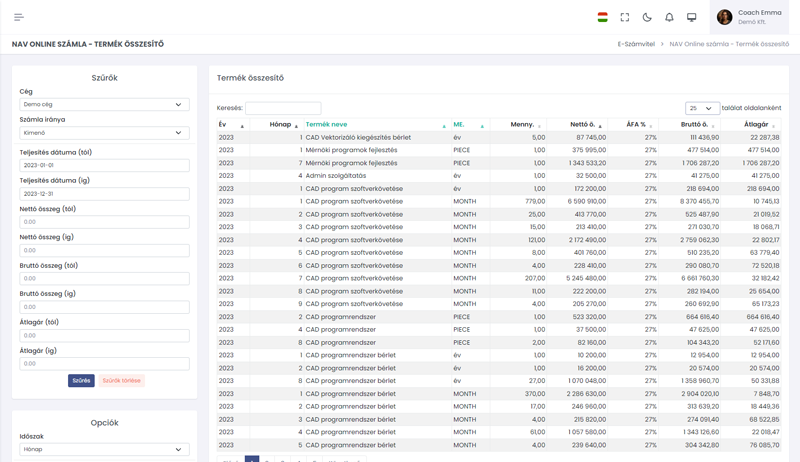Open Coach Emma user profile menu
800x462 pixels.
pyautogui.click(x=750, y=17)
